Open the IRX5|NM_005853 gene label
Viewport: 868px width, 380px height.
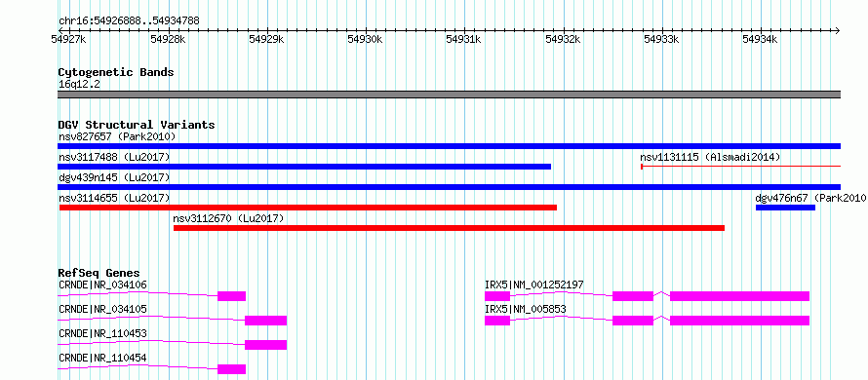coord(526,309)
